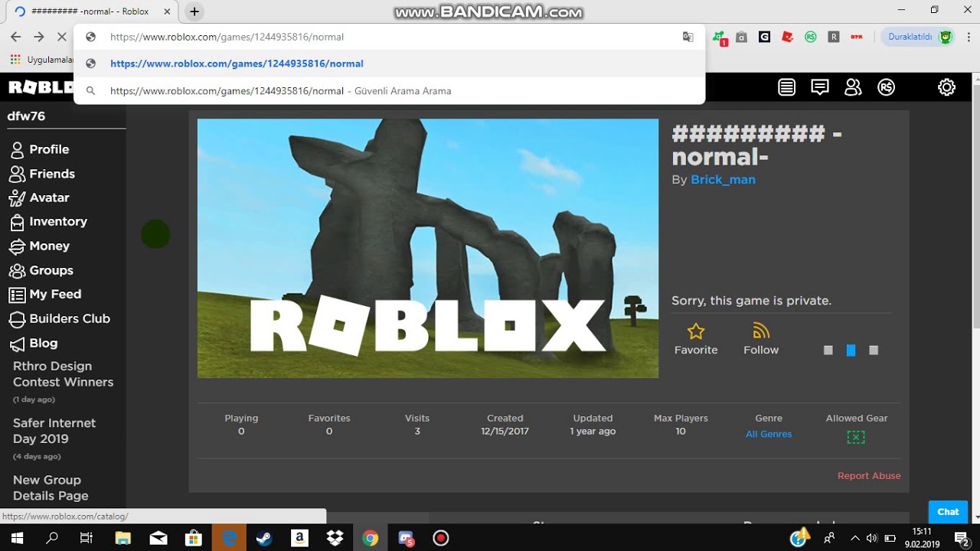Stop loading the page button

pyautogui.click(x=62, y=37)
